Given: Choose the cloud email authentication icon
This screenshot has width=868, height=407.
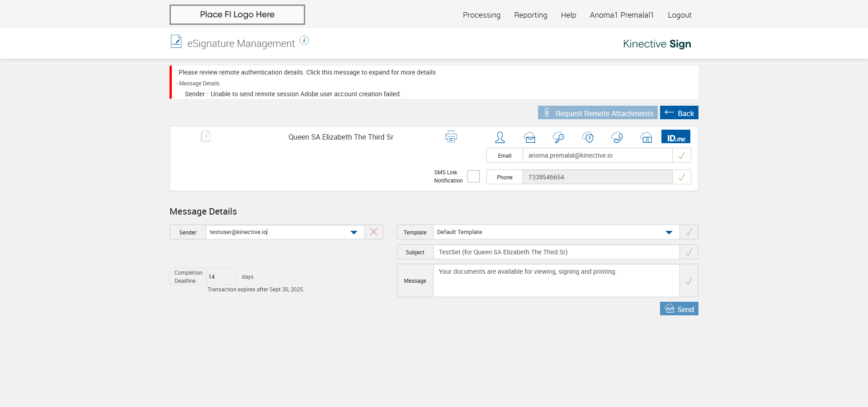Looking at the screenshot, I should [529, 137].
